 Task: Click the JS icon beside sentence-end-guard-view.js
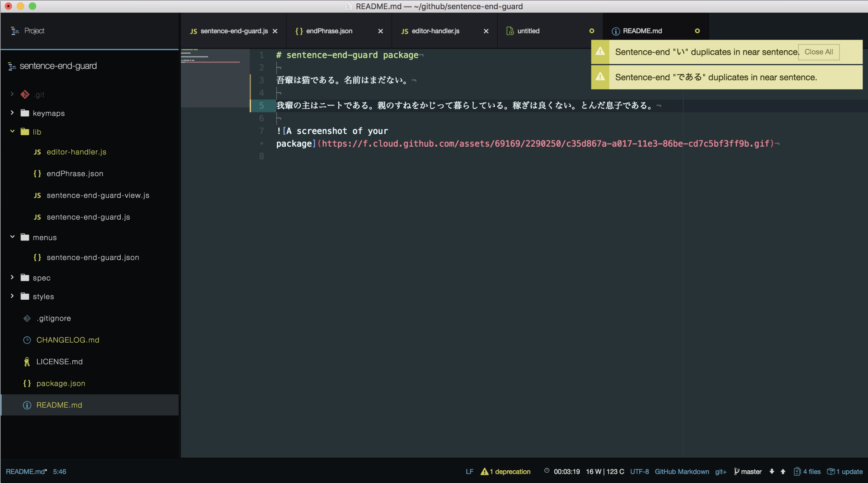pos(37,196)
